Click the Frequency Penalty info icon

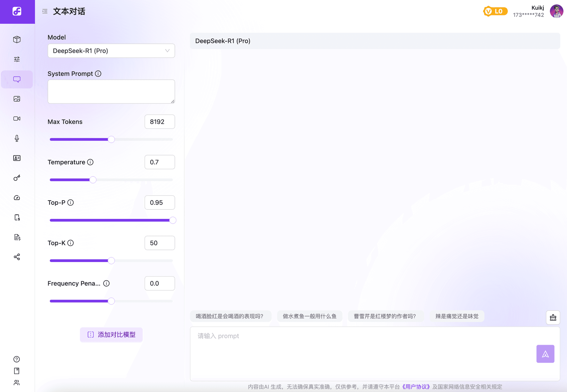point(106,283)
